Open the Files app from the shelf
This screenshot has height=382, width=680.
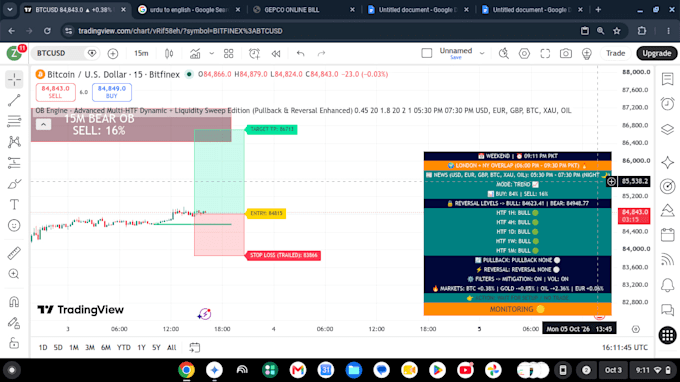coord(354,370)
